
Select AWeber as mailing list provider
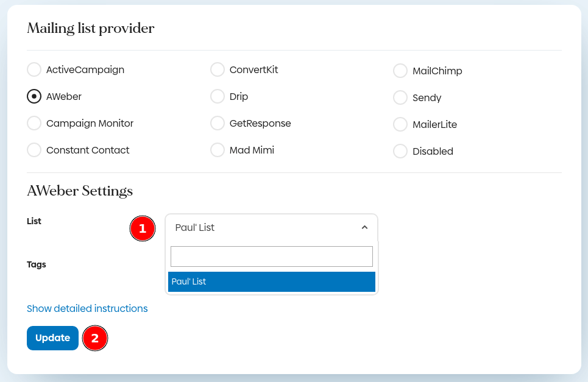point(34,97)
